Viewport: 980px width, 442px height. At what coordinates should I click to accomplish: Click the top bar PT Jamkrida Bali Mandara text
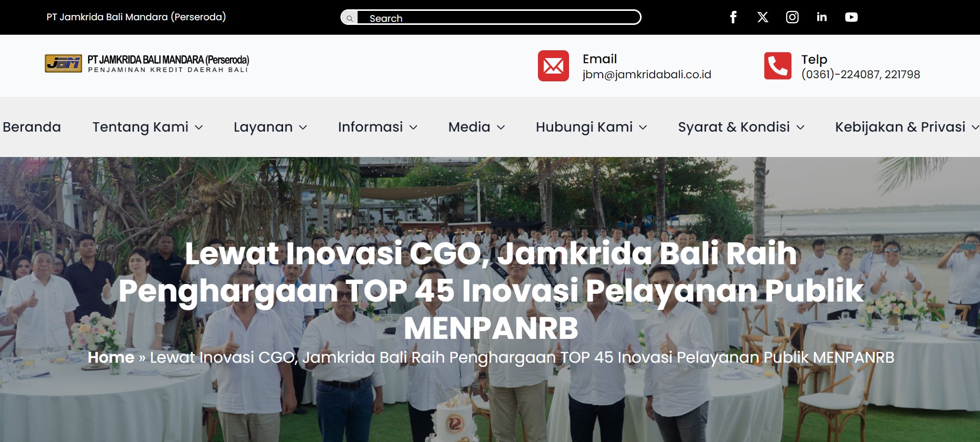[x=136, y=17]
